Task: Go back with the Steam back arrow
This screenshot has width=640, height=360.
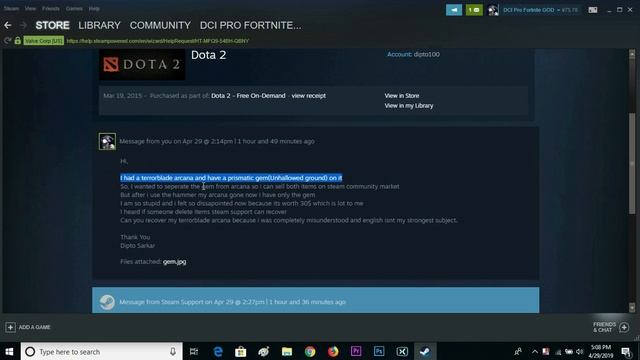Action: click(8, 25)
